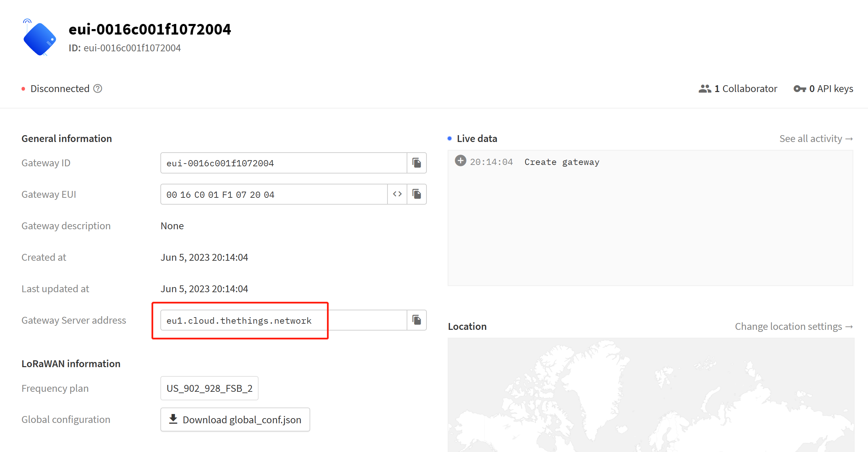Click the Live data heading
868x452 pixels.
point(477,139)
